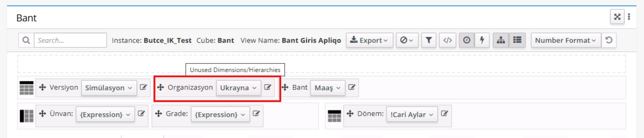Screen dimensions: 644x138
Task: Click the search magnifier icon
Action: 26,40
